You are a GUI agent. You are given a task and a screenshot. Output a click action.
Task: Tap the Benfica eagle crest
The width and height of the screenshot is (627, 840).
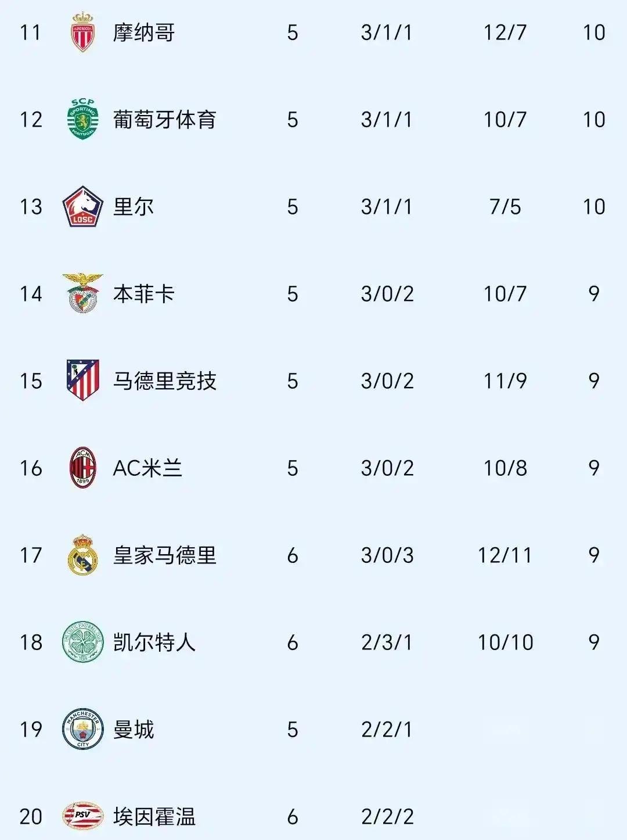tap(82, 293)
